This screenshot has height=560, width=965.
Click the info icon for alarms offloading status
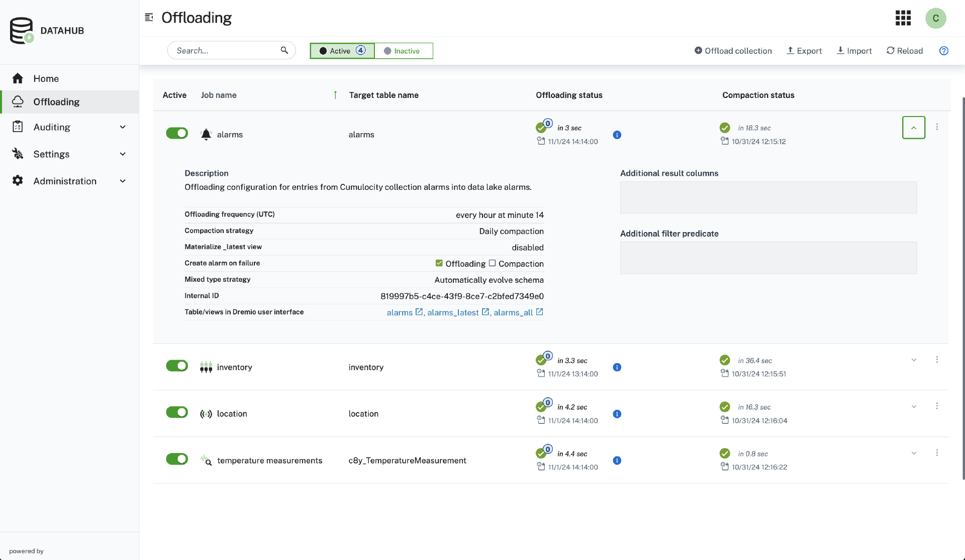617,135
